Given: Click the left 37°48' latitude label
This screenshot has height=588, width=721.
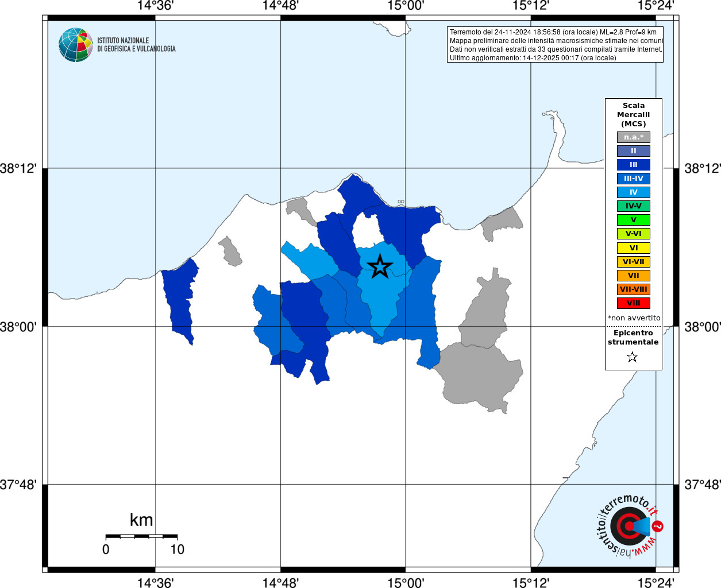Looking at the screenshot, I should [18, 485].
